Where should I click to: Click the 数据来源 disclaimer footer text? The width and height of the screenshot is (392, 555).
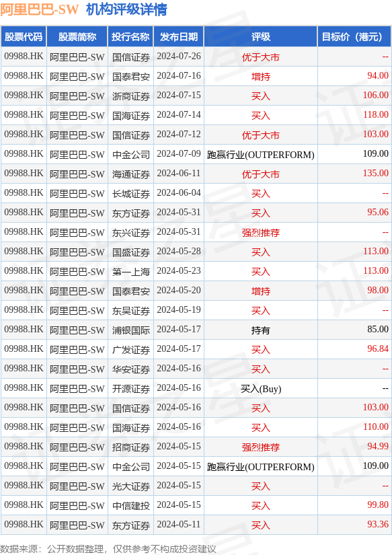tap(108, 549)
